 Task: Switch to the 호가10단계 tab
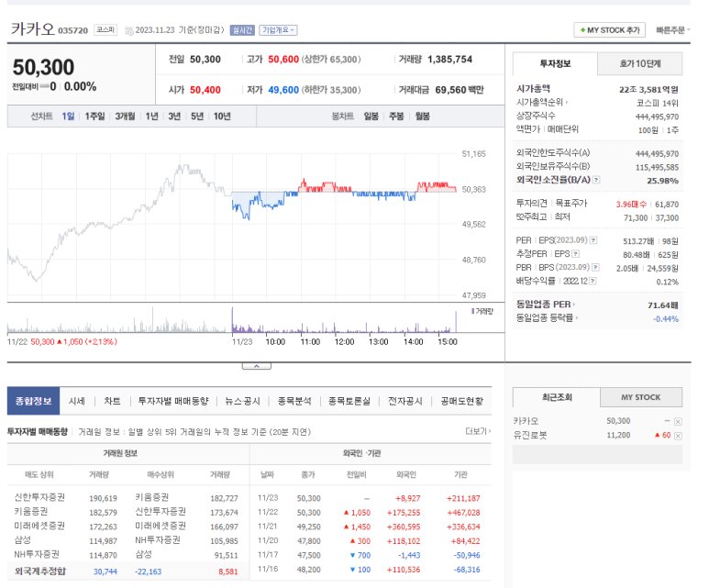click(x=640, y=64)
